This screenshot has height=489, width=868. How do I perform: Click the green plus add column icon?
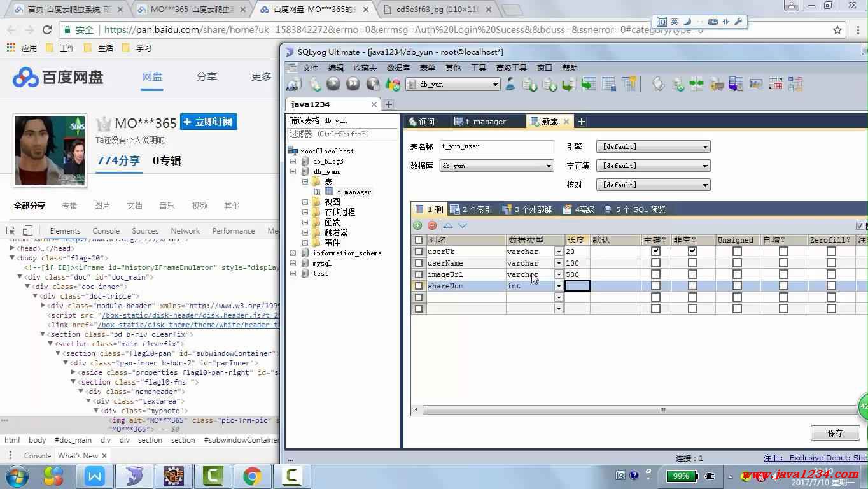coord(417,225)
